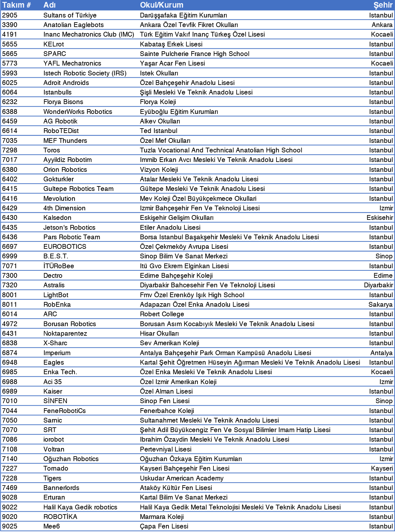Select 'YAFL Mechatronics' team name

click(x=72, y=63)
